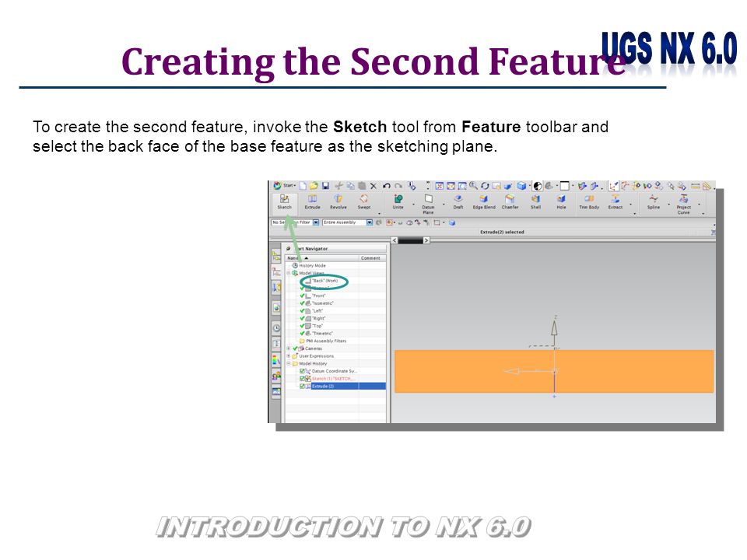747x560 pixels.
Task: Select the Spline tool
Action: (x=654, y=202)
